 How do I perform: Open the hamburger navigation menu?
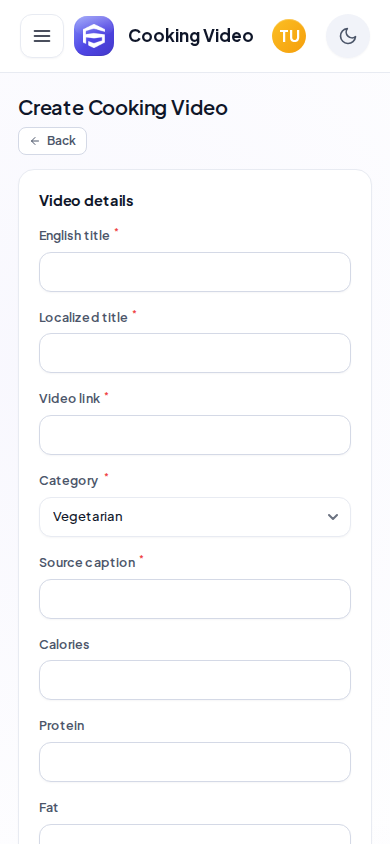pos(42,36)
